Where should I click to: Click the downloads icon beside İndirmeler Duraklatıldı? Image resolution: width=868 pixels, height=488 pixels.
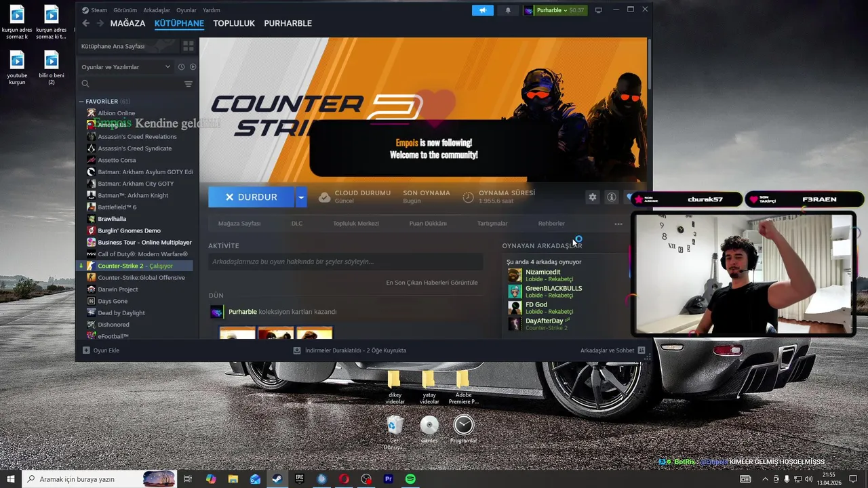[297, 350]
